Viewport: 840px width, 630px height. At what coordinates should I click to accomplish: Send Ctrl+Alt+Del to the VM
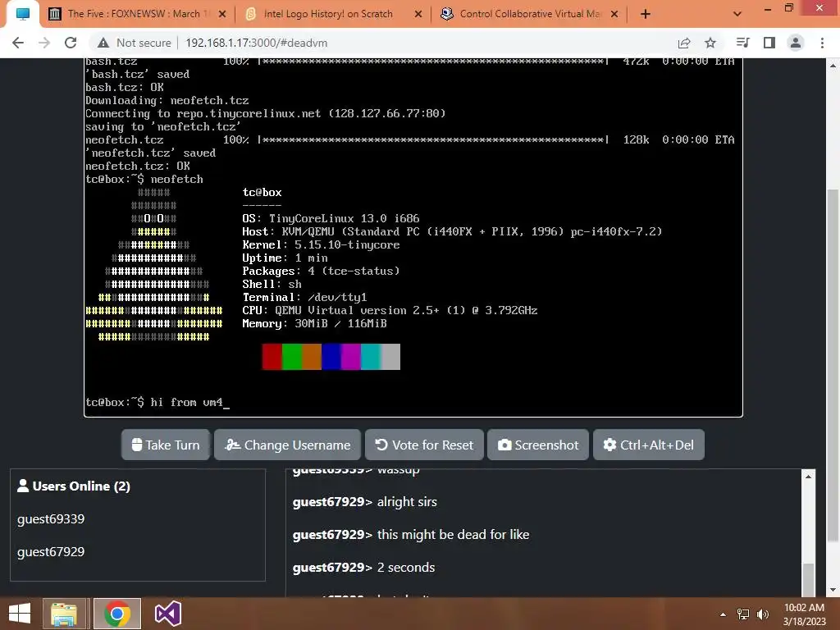(648, 445)
